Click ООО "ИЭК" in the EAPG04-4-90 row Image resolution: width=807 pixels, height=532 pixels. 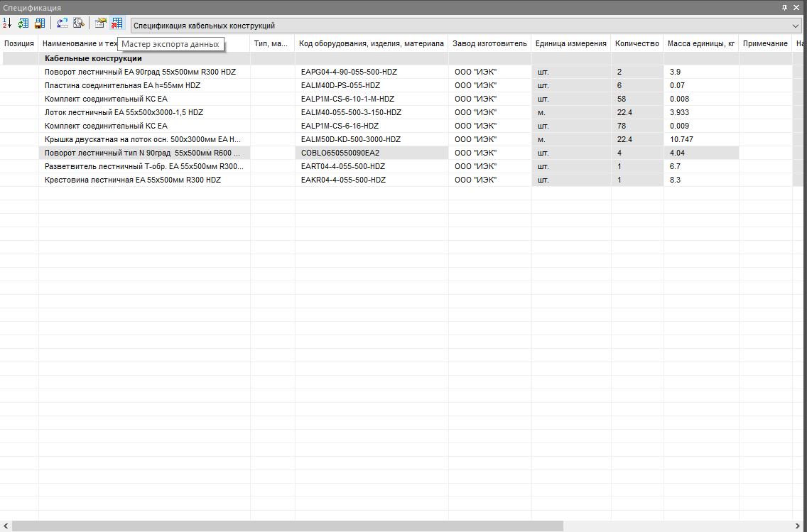(489, 72)
